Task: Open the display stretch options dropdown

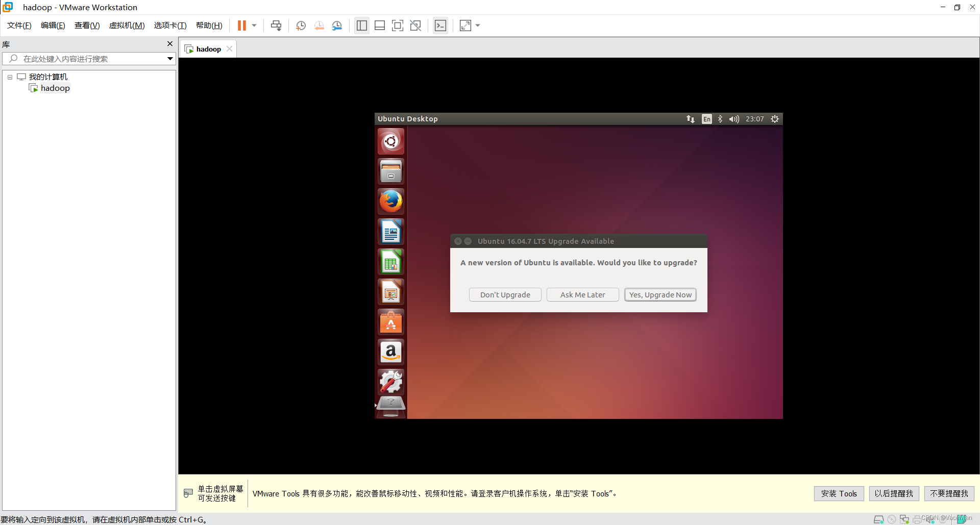Action: tap(477, 25)
